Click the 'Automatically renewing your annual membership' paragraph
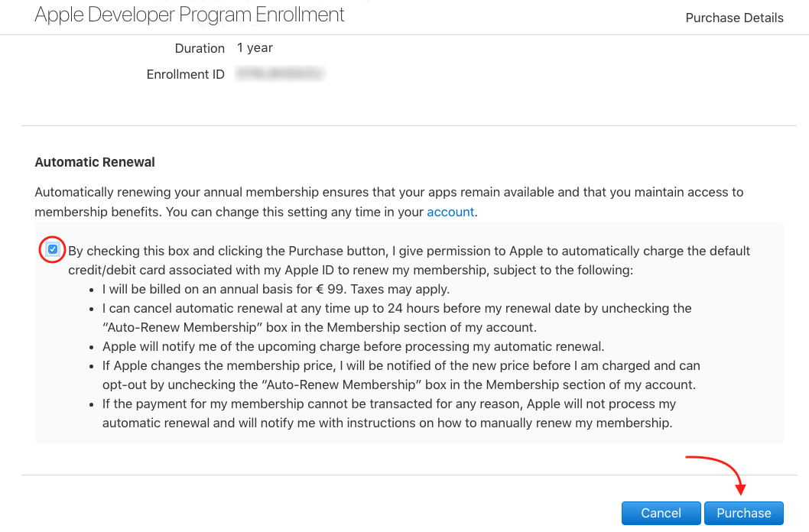Image resolution: width=809 pixels, height=532 pixels. pos(389,202)
